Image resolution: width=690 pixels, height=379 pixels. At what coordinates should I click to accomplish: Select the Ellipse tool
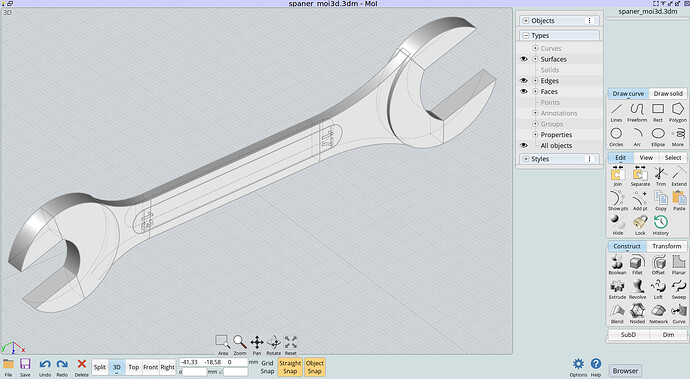(658, 137)
